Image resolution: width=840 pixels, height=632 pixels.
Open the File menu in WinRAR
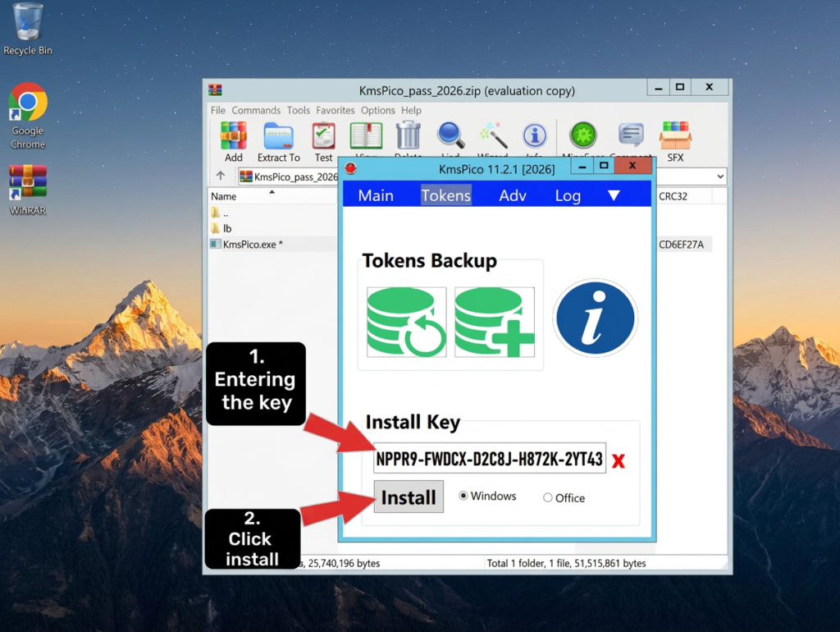point(218,110)
